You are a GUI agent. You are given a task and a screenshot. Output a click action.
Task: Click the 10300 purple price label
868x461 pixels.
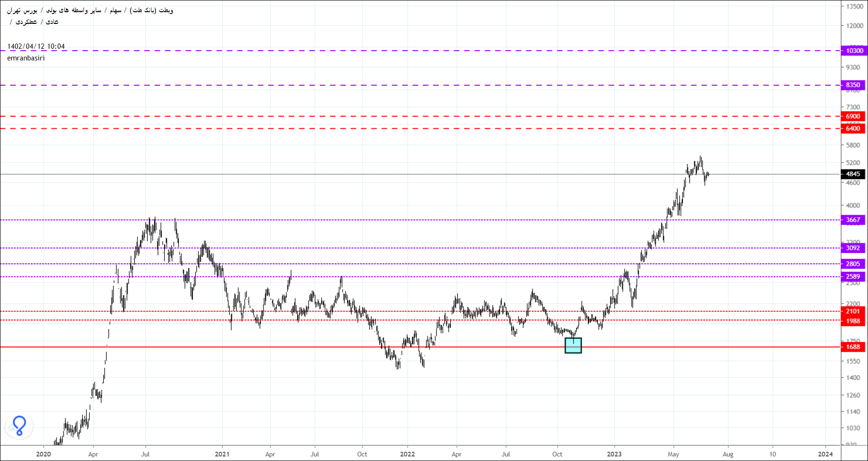[853, 51]
